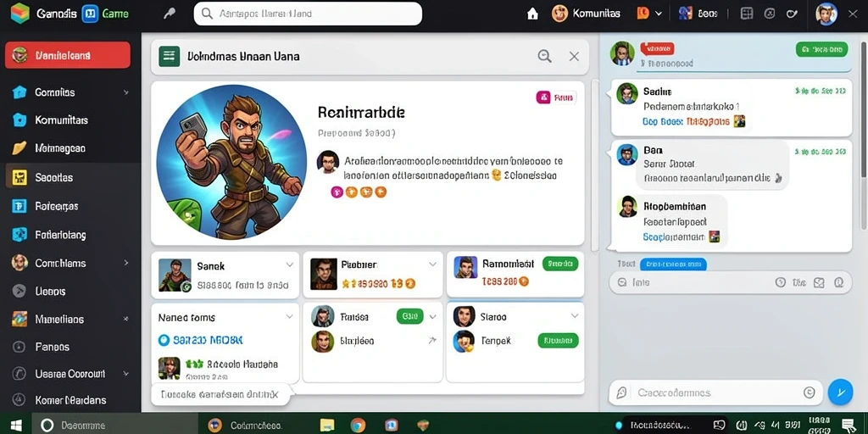868x434 pixels.
Task: Expand the Named toms chevron
Action: pyautogui.click(x=289, y=317)
